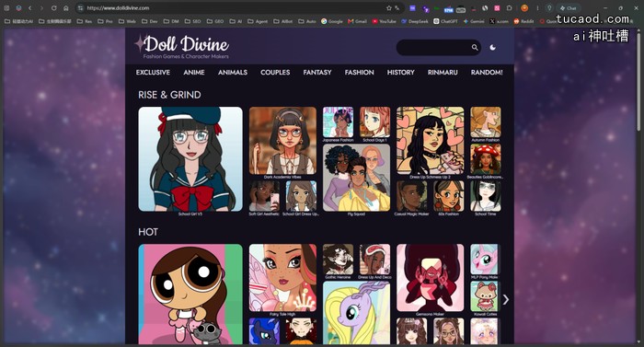Image resolution: width=644 pixels, height=347 pixels.
Task: Expand the AiBot bookmarks folder
Action: tap(283, 21)
